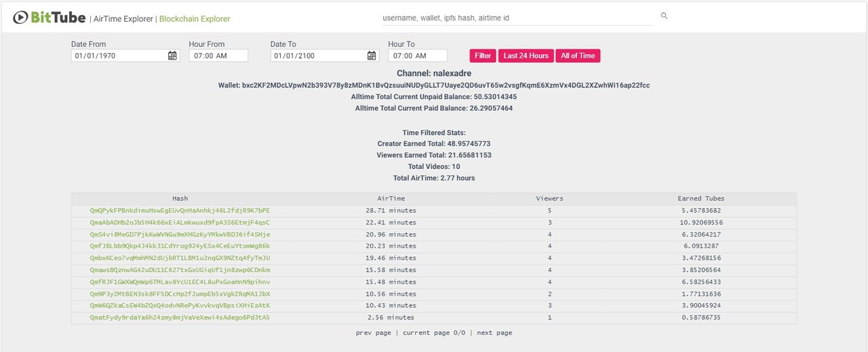The height and width of the screenshot is (352, 868).
Task: Open hash link starting QmatFydy9rdaYa6
Action: coord(180,317)
